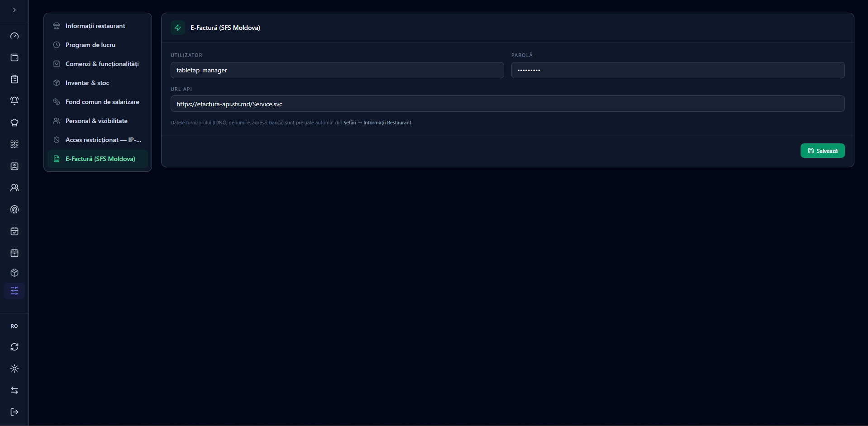Image resolution: width=868 pixels, height=426 pixels.
Task: Select E-Factură (SFS Moldova) menu item
Action: [98, 159]
